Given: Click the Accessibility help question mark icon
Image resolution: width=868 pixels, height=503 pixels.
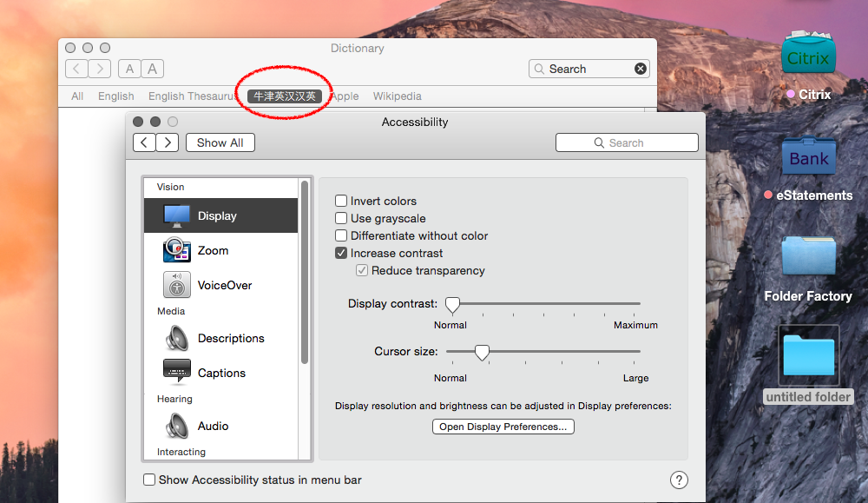Looking at the screenshot, I should click(x=680, y=480).
